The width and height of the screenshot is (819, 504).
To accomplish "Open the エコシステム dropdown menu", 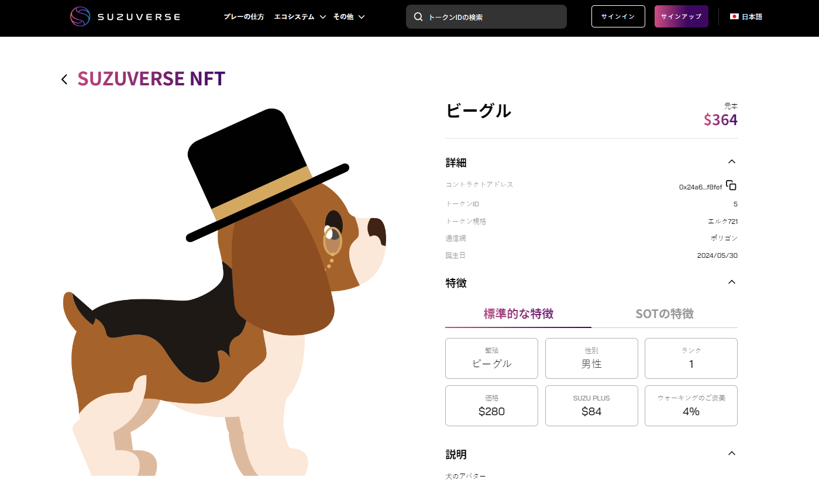I will coord(300,17).
